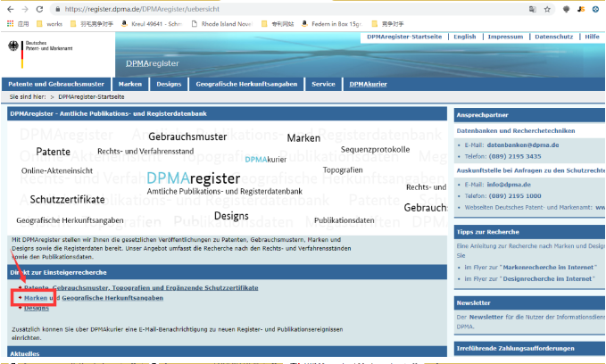Open the second yellow bookmark folder
This screenshot has height=364, width=606.
(x=92, y=23)
